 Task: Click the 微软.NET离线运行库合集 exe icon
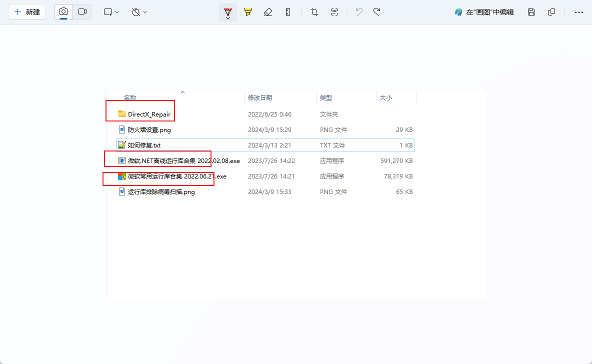[121, 160]
